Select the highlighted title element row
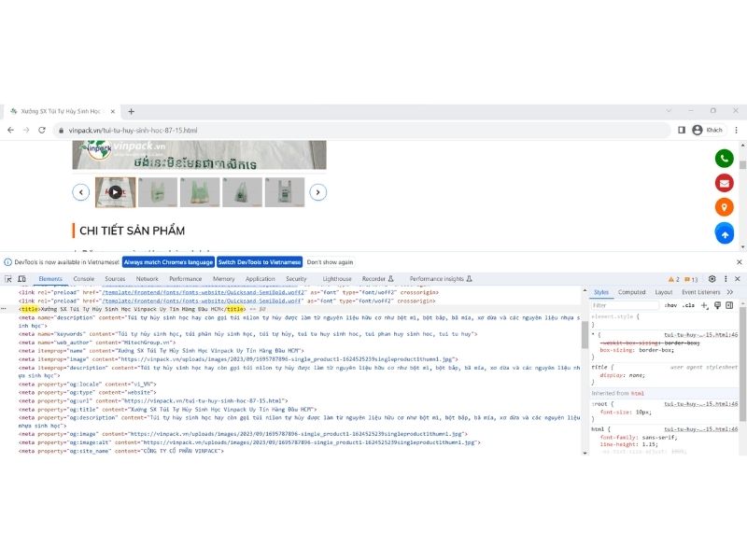The width and height of the screenshot is (747, 560). pos(290,309)
